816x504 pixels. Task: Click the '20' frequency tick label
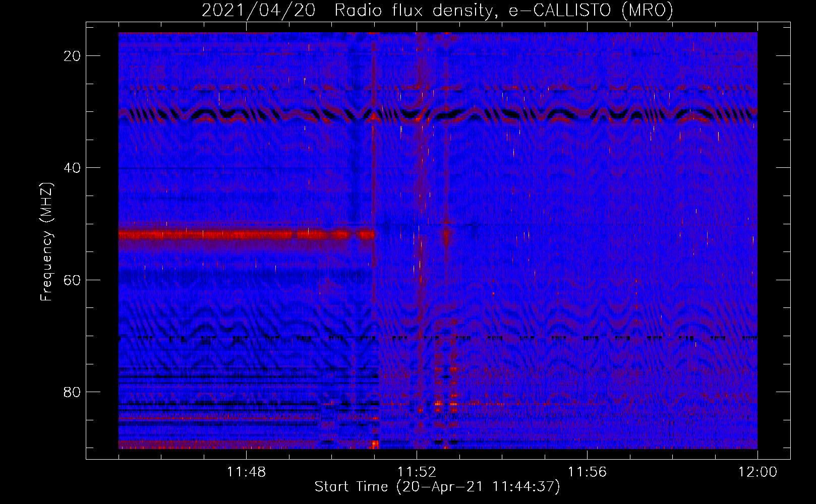pyautogui.click(x=73, y=56)
